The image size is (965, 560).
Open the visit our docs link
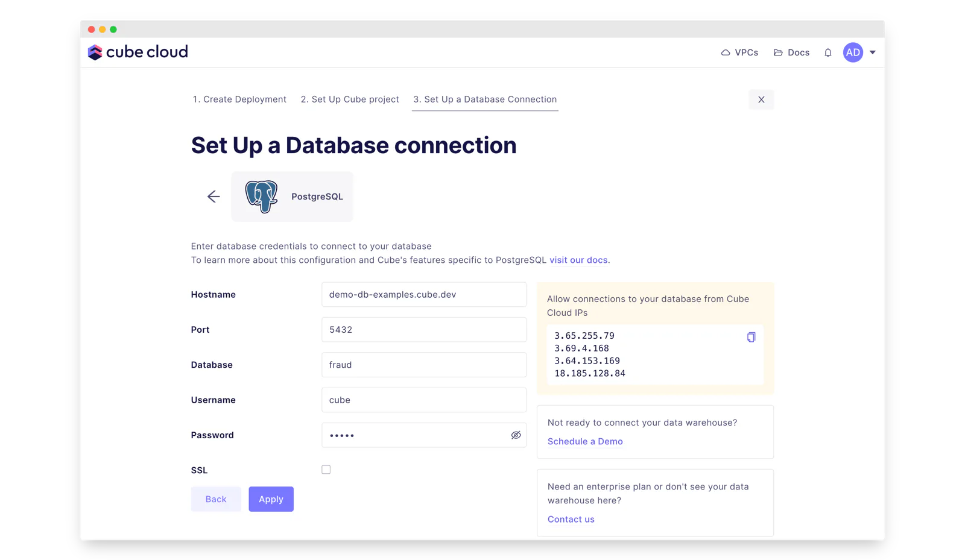pos(578,260)
